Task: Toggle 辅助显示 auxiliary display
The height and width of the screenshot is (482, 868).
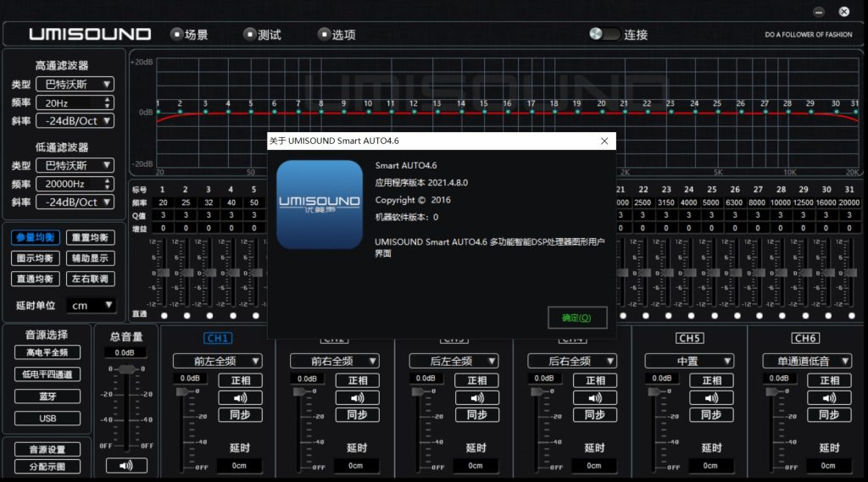Action: tap(90, 258)
